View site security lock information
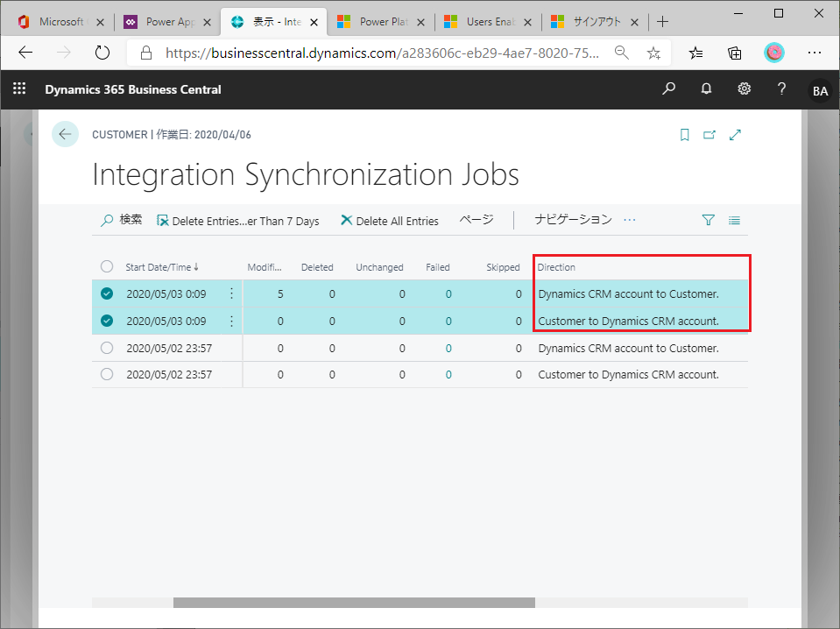 [145, 53]
